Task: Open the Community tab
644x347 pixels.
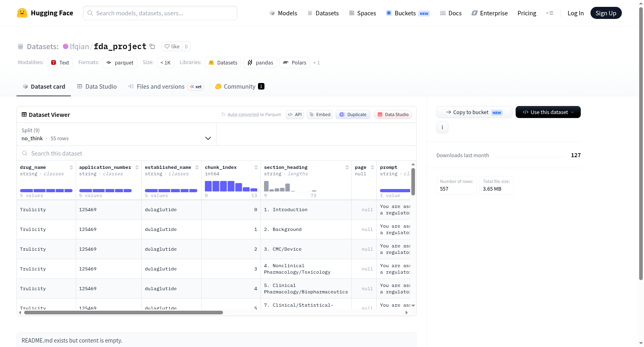Action: click(239, 86)
